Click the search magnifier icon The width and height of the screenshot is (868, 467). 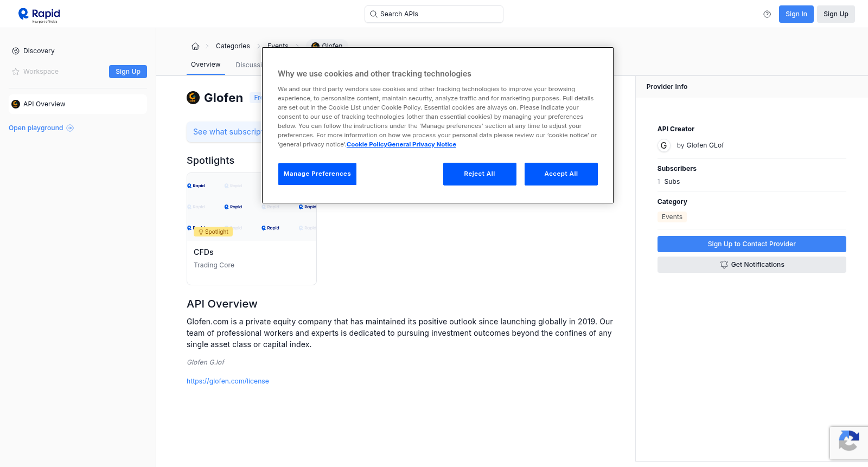(373, 14)
